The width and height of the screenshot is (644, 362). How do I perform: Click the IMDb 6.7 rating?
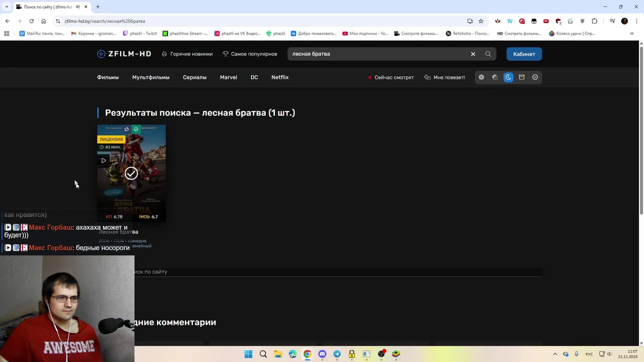[x=148, y=217]
